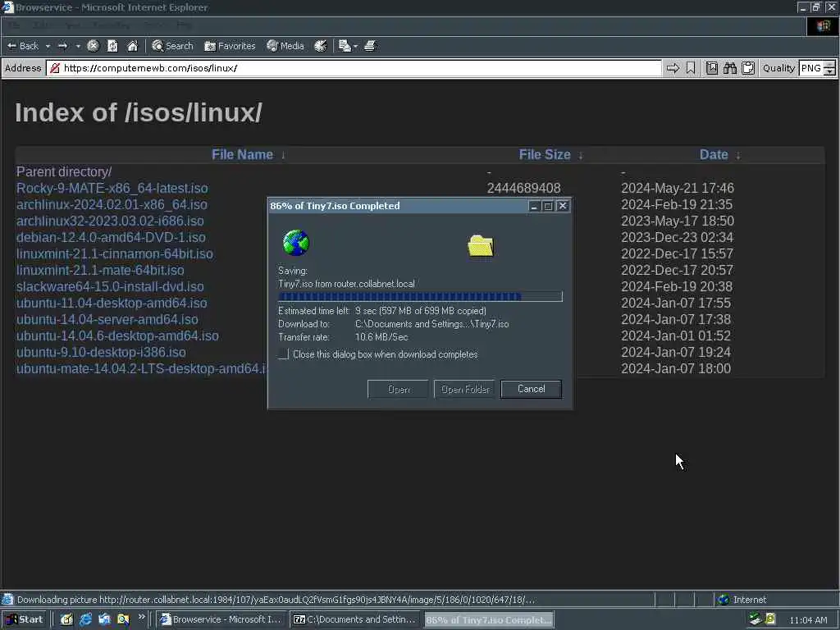Screen dimensions: 840x630
Task: Open archlinux-2024.02.01-x86_64.iso link
Action: (112, 204)
